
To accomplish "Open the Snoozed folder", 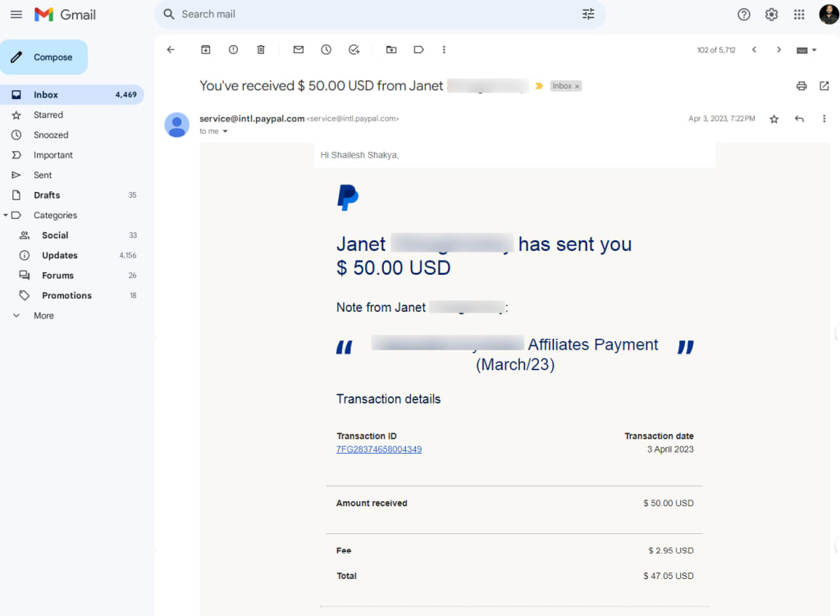I will coord(72,135).
